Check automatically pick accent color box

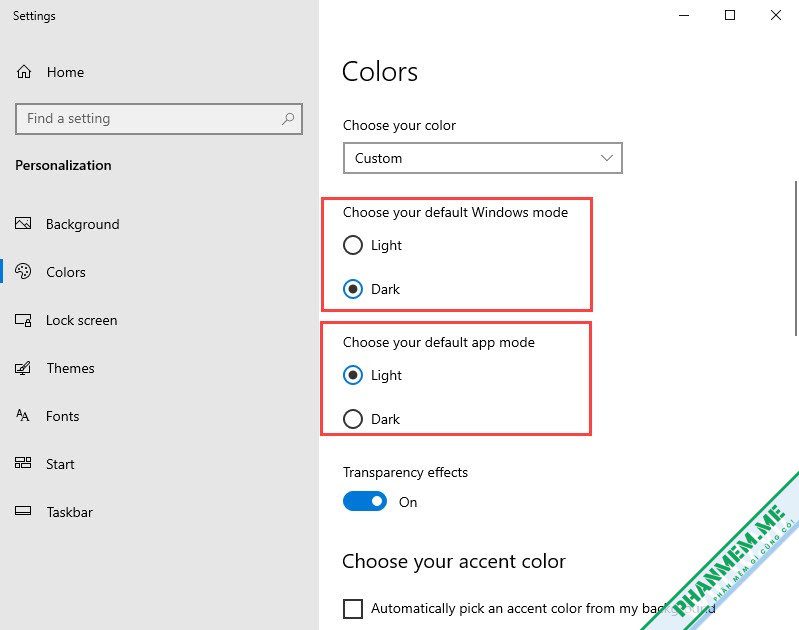click(353, 608)
